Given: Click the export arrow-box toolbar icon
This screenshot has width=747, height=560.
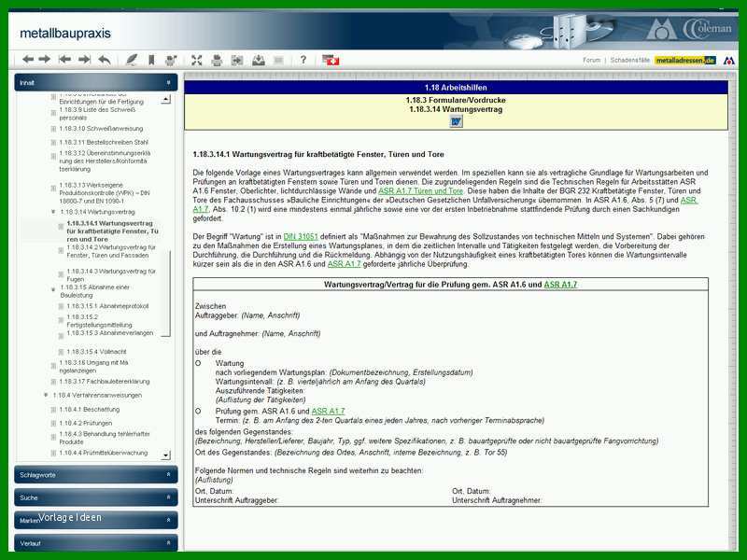Looking at the screenshot, I should [237, 60].
